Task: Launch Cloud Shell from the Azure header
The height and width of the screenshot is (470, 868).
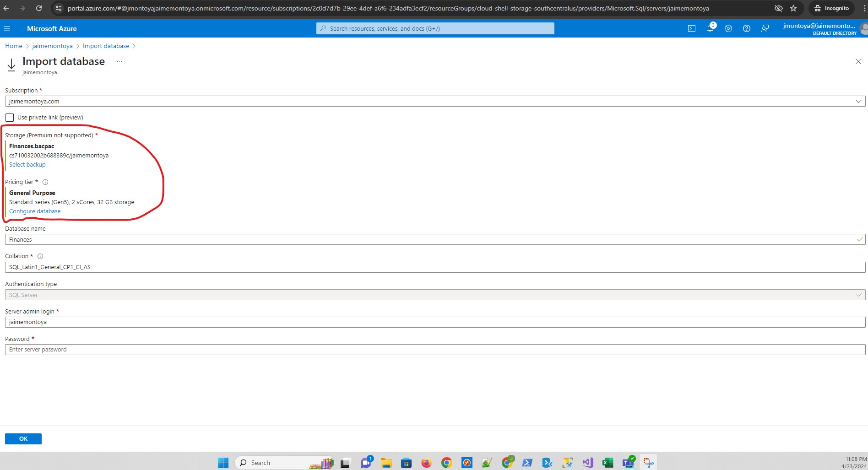Action: click(692, 28)
